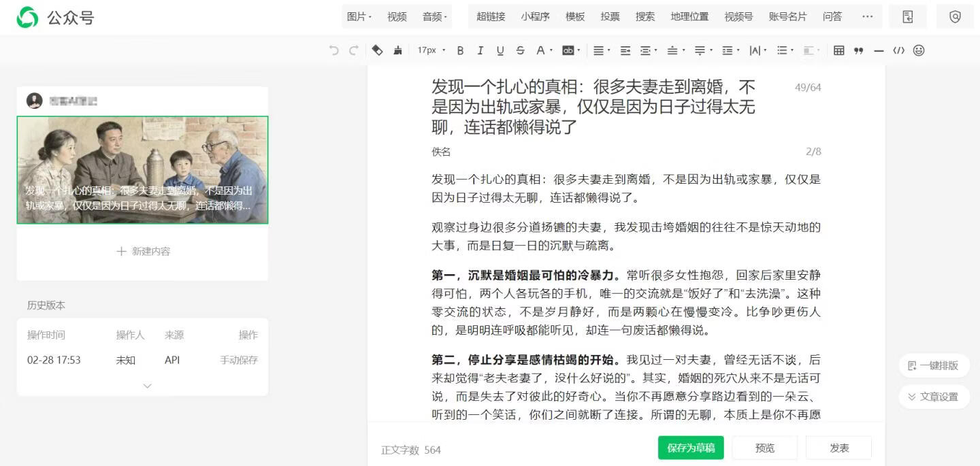Viewport: 980px width, 466px height.
Task: Apply 一键排版 one-click formatting
Action: 934,365
